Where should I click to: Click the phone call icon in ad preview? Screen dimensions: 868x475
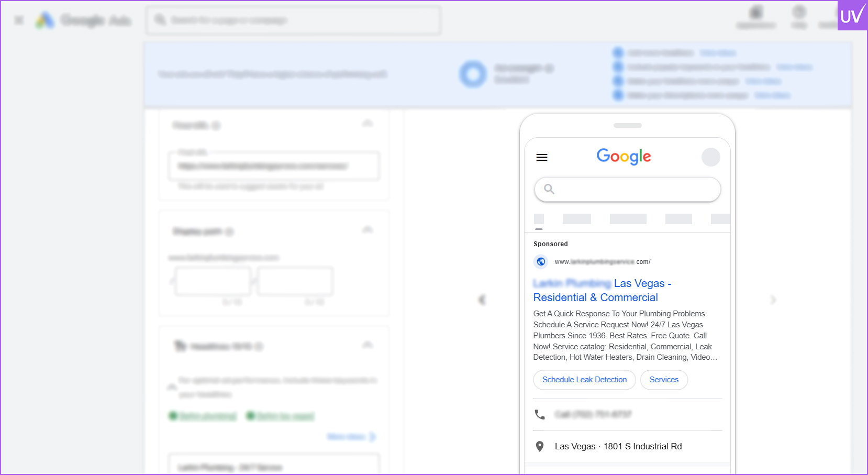[540, 415]
